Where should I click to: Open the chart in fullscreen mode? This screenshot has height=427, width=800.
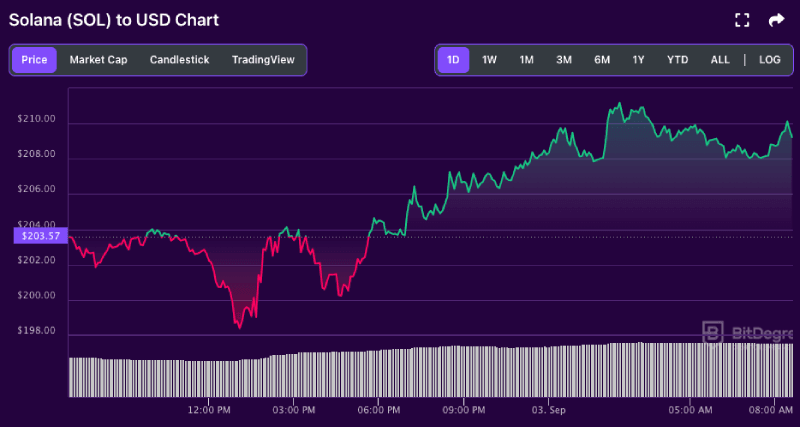click(x=742, y=20)
